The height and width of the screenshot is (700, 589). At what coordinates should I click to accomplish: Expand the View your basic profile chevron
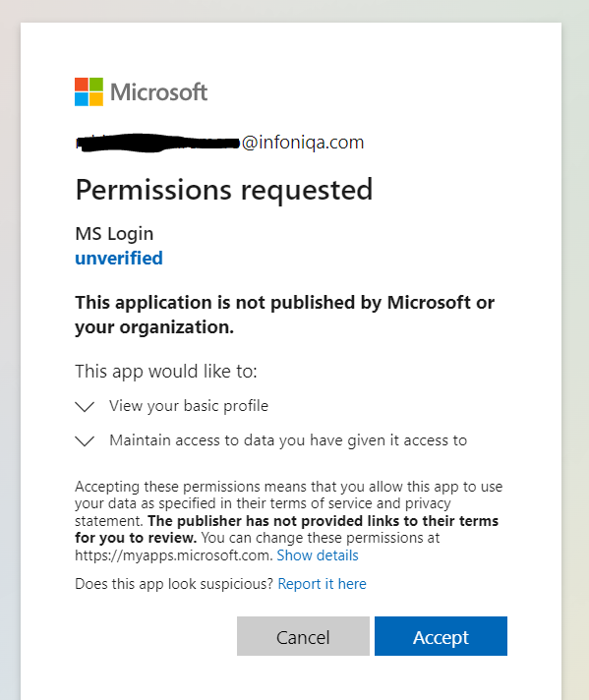(x=85, y=406)
